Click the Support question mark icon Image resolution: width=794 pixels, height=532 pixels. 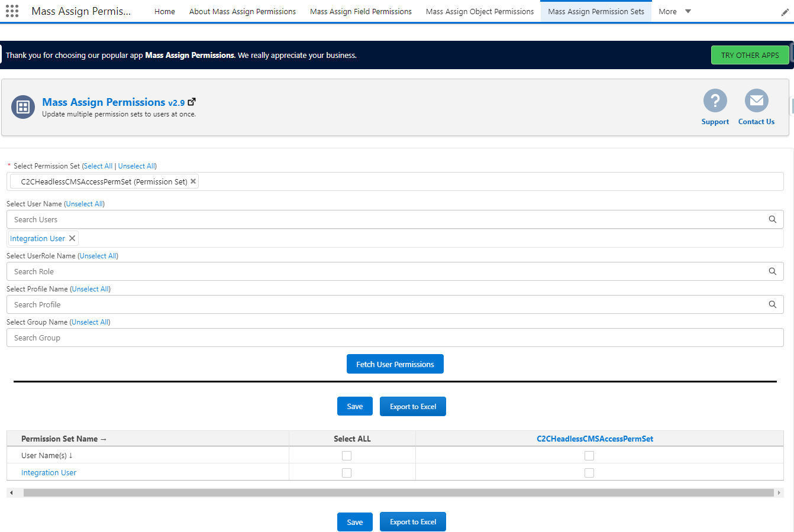[x=715, y=100]
